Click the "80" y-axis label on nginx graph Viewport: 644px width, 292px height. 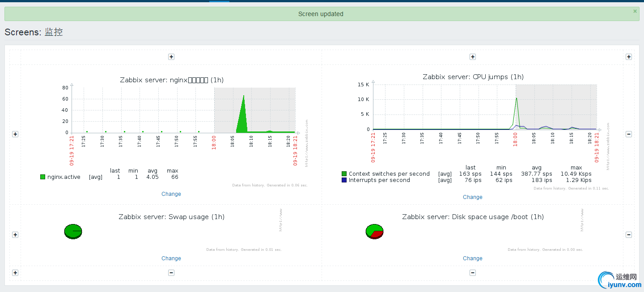65,88
